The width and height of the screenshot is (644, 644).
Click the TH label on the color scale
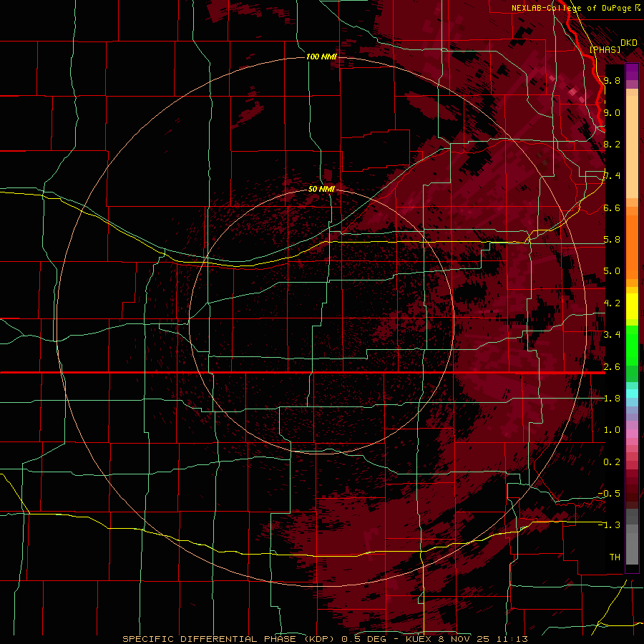click(x=615, y=557)
